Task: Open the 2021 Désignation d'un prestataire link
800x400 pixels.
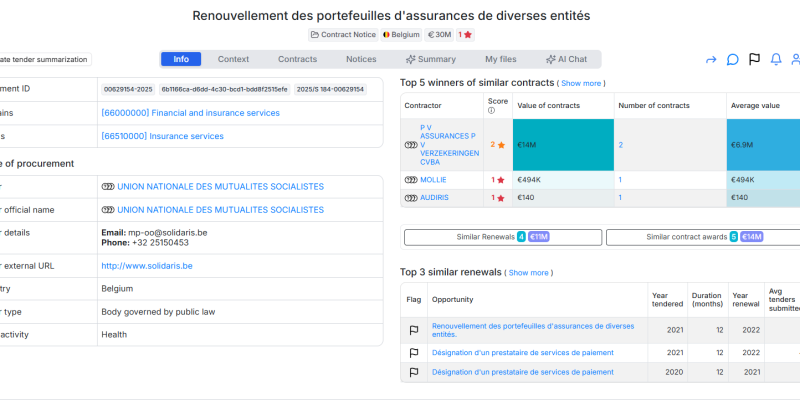Action: click(522, 353)
